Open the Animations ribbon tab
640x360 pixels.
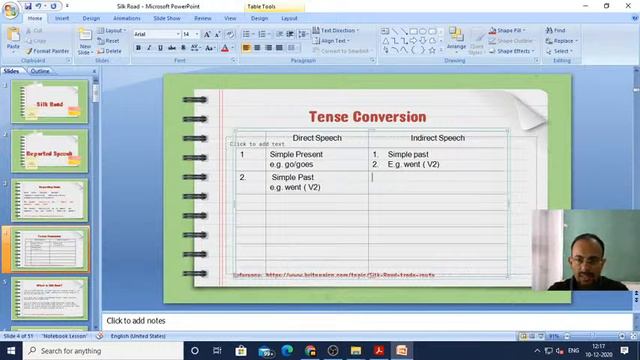tap(127, 18)
